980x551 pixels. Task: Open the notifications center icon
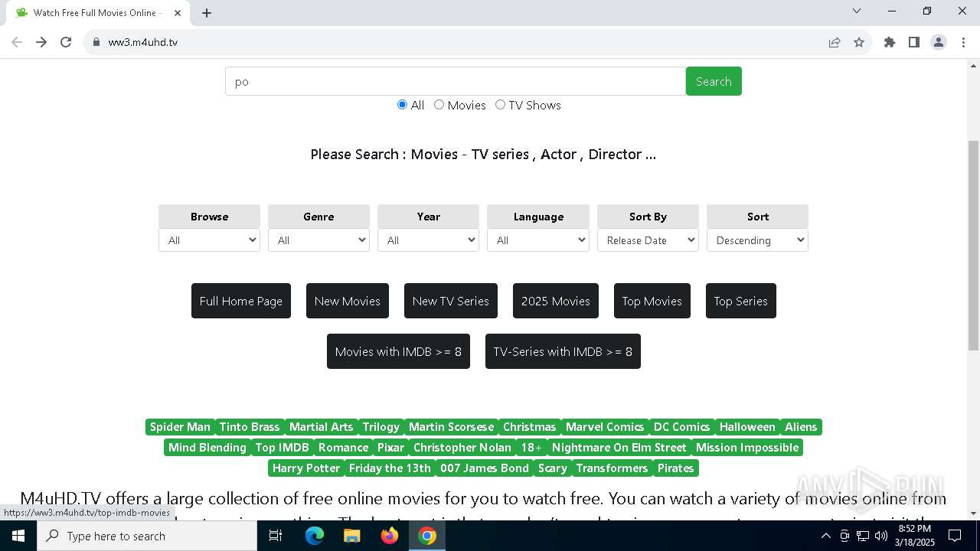coord(955,536)
